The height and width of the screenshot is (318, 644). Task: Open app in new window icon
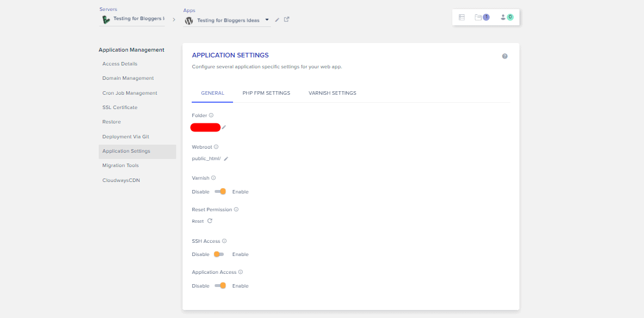tap(286, 20)
